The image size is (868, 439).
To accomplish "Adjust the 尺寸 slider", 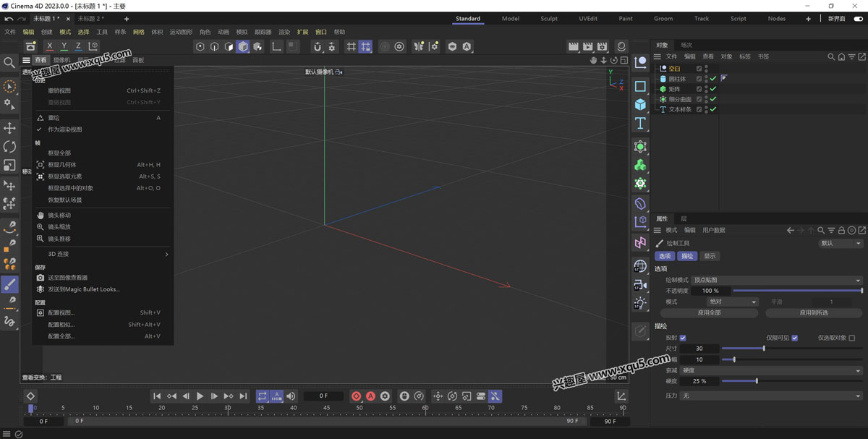I will tap(792, 349).
